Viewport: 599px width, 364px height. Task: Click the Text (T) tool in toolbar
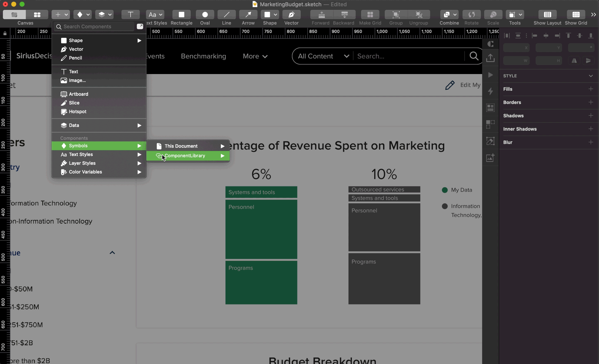coord(131,15)
